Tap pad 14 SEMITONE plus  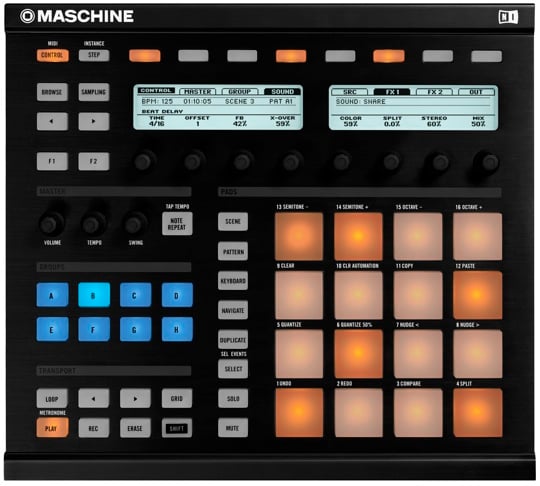click(x=358, y=236)
